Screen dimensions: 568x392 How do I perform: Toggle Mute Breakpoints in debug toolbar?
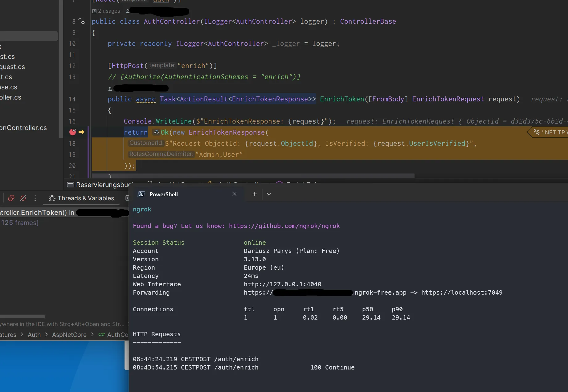click(23, 198)
